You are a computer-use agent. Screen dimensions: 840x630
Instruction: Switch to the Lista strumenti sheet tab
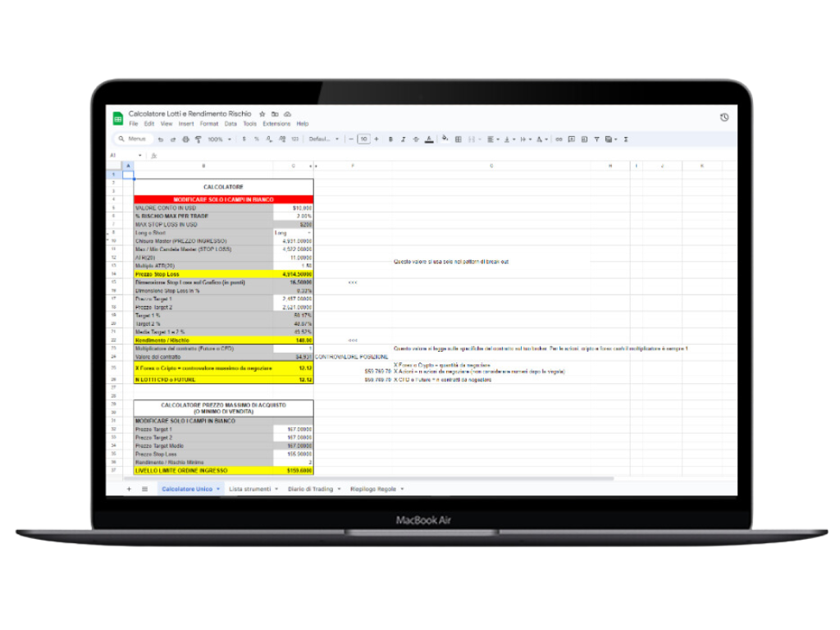[249, 489]
